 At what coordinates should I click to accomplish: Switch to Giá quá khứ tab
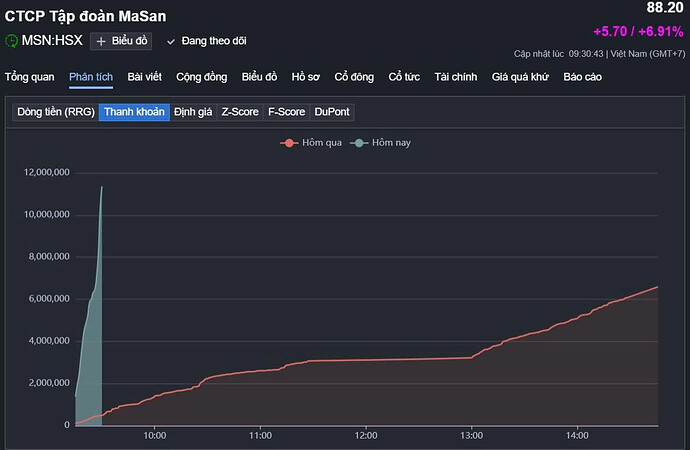click(x=521, y=77)
